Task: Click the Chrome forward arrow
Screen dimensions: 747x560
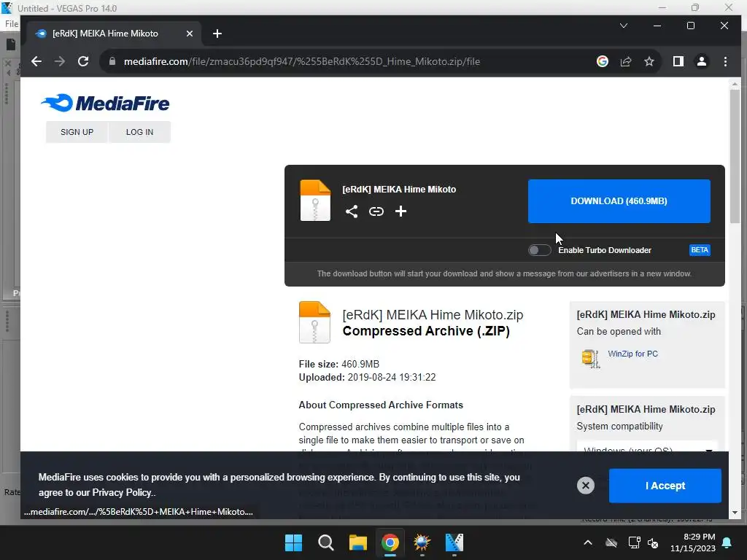Action: pos(60,61)
